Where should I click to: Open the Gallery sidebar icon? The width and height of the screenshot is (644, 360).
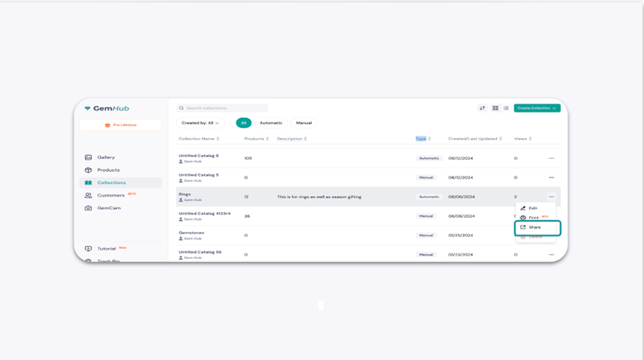pos(88,157)
